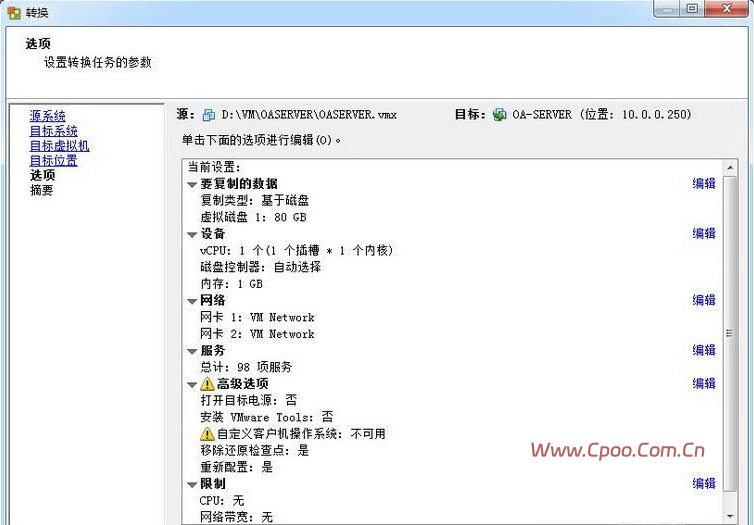
Task: Click the 当前设置: heading
Action: (x=214, y=167)
